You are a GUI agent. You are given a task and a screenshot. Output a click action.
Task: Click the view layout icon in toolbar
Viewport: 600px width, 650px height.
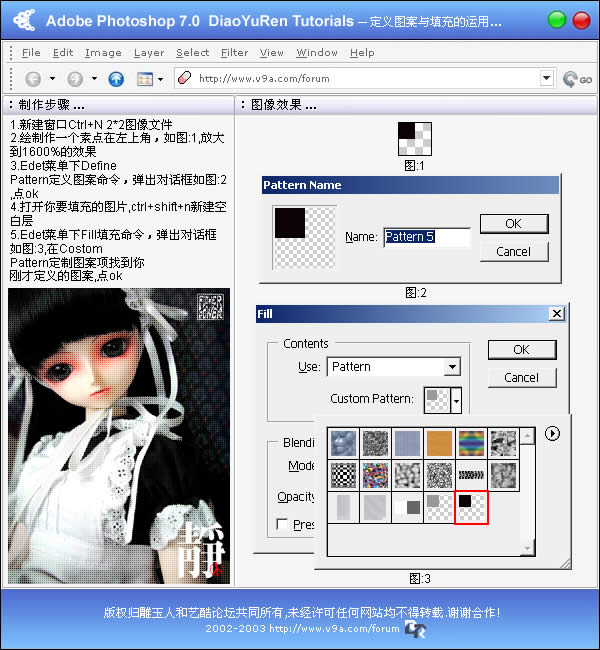tap(145, 78)
